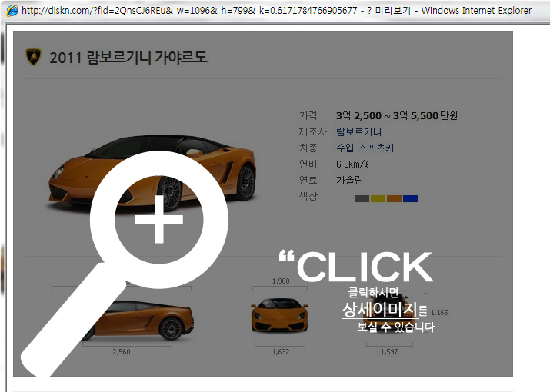This screenshot has width=550, height=392.
Task: Click the CLICK overlay text
Action: tap(357, 267)
